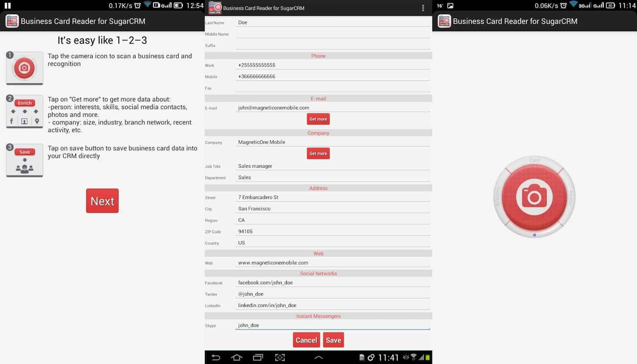
Task: Tap the app logo in left screen header
Action: coord(12,21)
